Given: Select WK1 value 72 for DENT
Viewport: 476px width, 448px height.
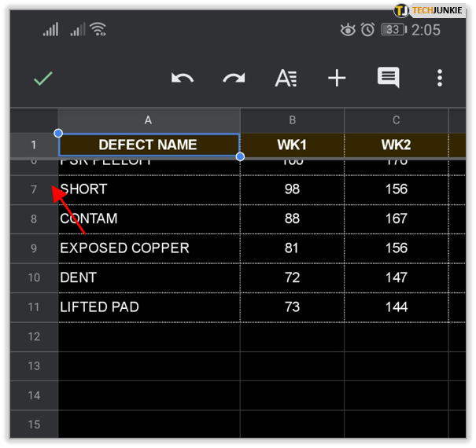Looking at the screenshot, I should [292, 277].
